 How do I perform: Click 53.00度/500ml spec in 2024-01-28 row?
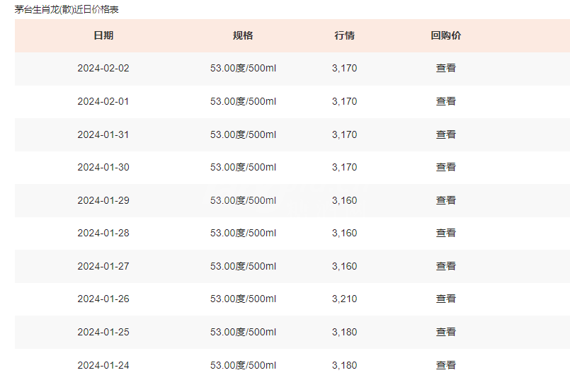(x=243, y=233)
